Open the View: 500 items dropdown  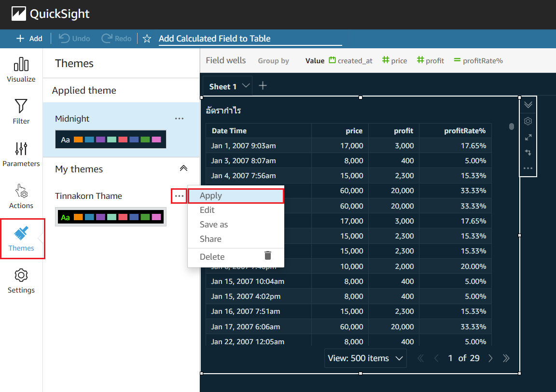(365, 358)
